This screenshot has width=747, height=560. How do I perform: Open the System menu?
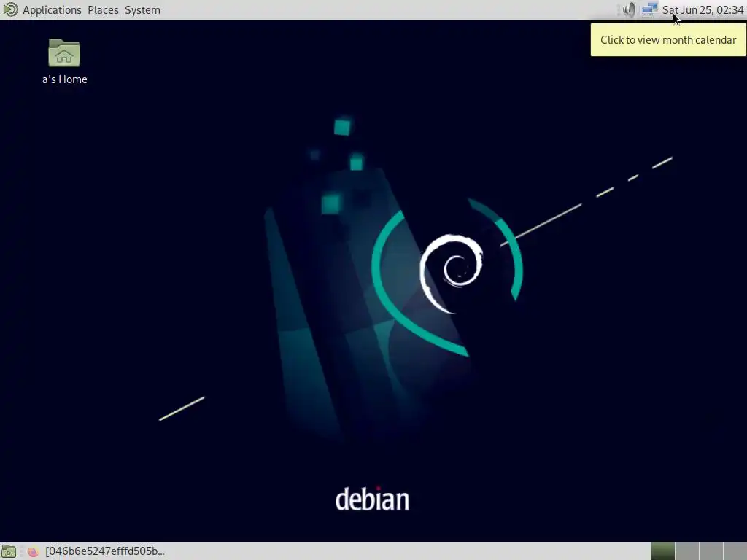point(142,10)
